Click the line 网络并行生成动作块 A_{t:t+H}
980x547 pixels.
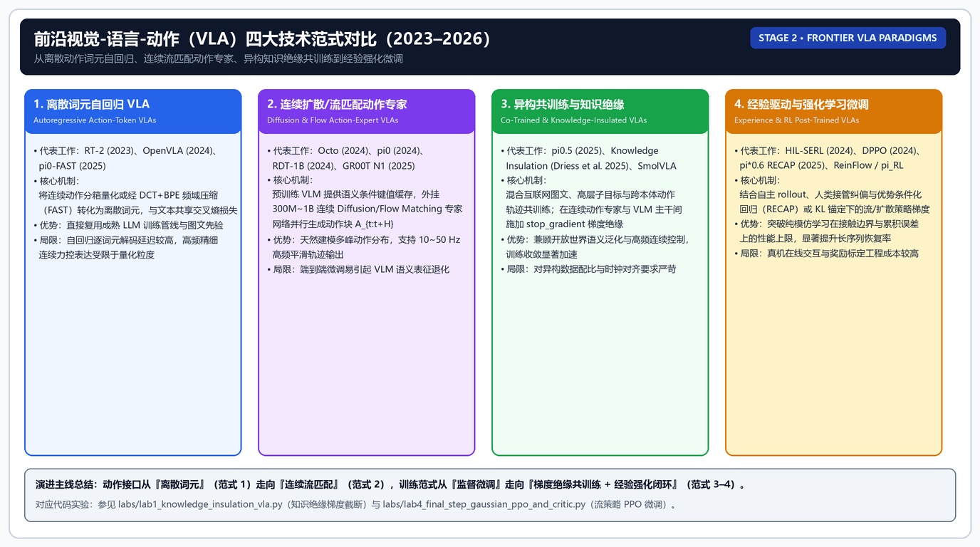tap(333, 224)
